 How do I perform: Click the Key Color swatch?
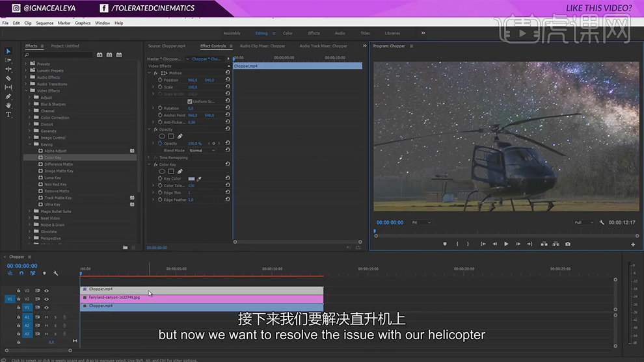click(x=191, y=179)
